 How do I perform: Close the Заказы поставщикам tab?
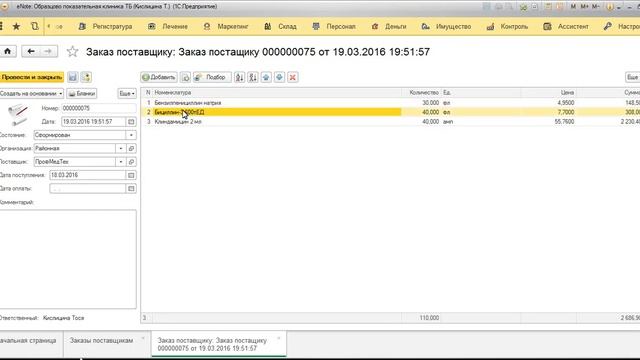[143, 338]
